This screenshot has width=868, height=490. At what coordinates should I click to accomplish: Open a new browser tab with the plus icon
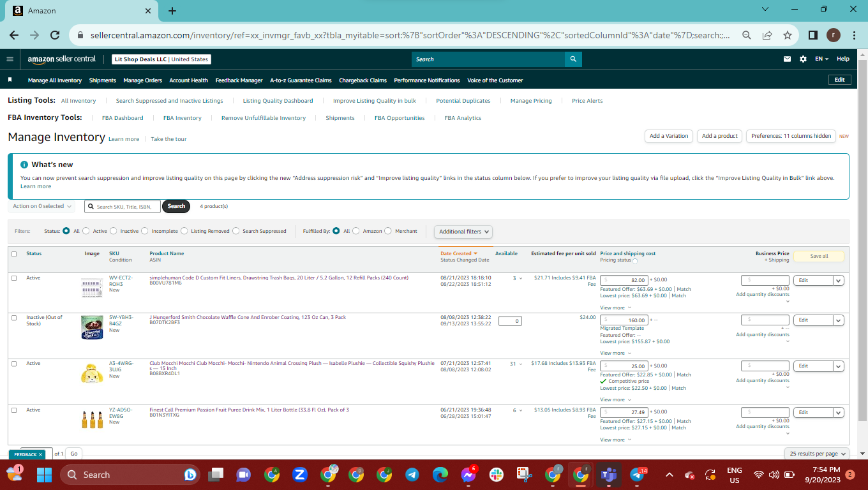[172, 10]
